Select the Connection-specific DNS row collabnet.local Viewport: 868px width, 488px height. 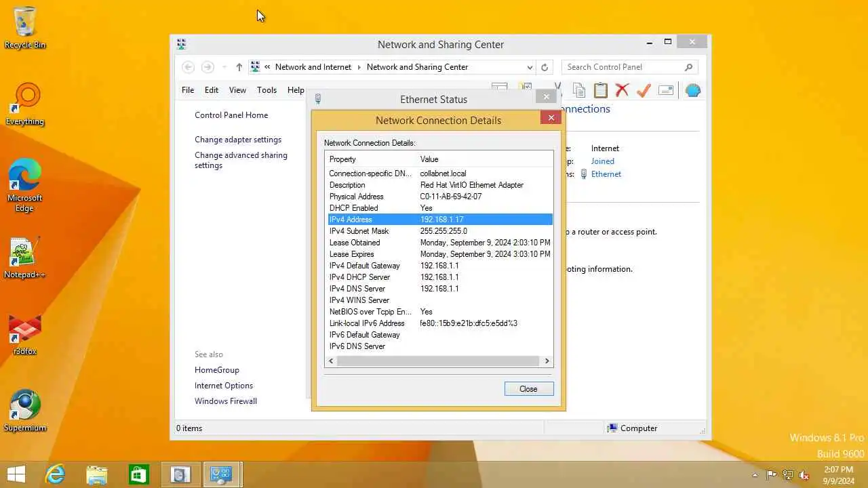click(x=440, y=174)
